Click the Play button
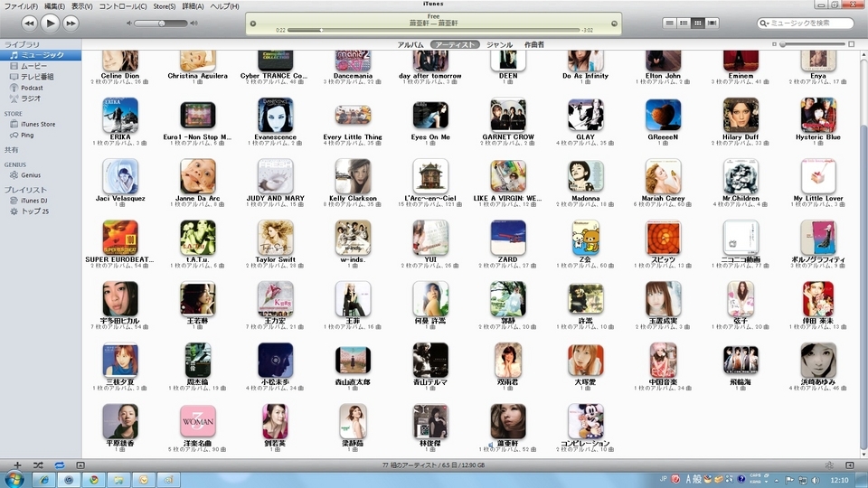 pos(50,23)
